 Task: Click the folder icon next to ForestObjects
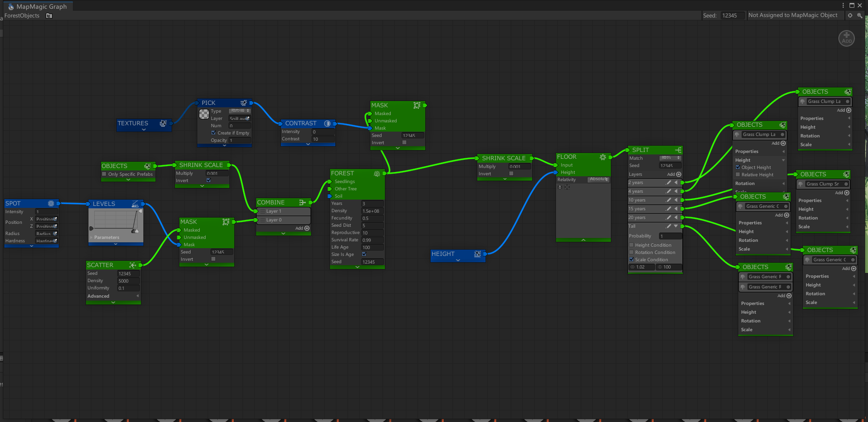[49, 16]
